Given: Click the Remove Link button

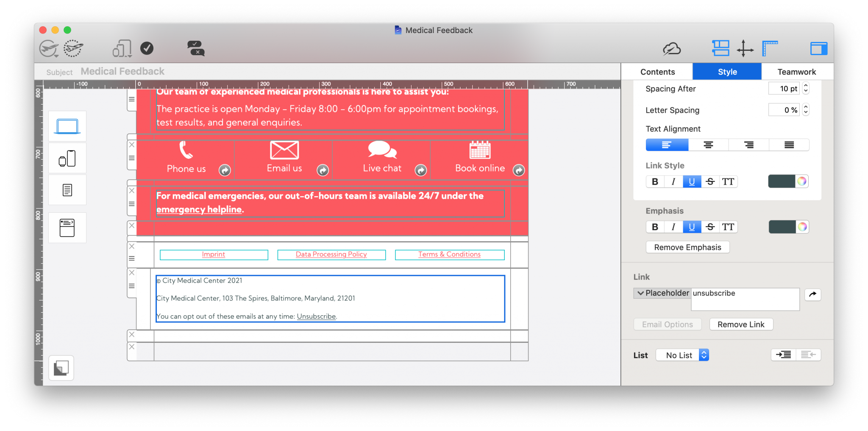Looking at the screenshot, I should (741, 325).
